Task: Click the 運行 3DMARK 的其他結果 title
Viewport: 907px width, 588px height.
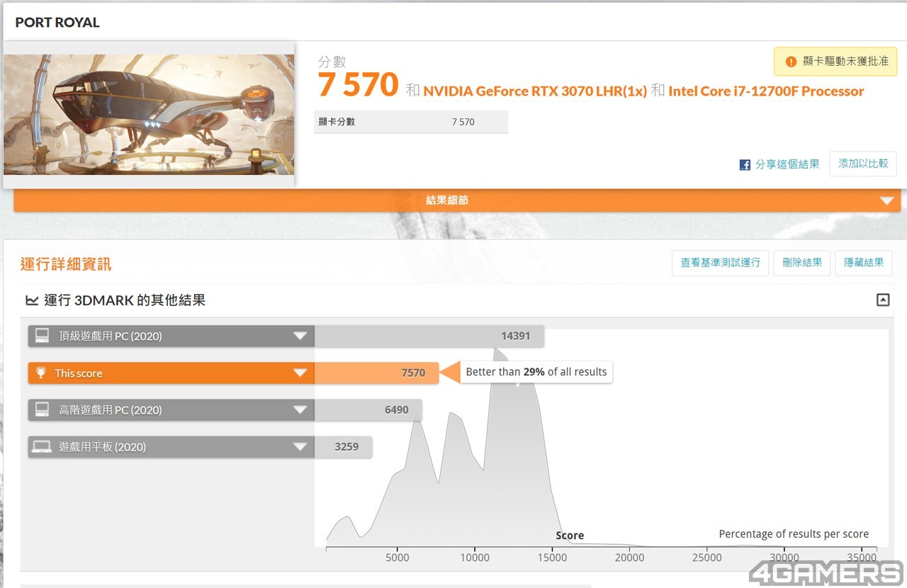Action: pyautogui.click(x=125, y=300)
